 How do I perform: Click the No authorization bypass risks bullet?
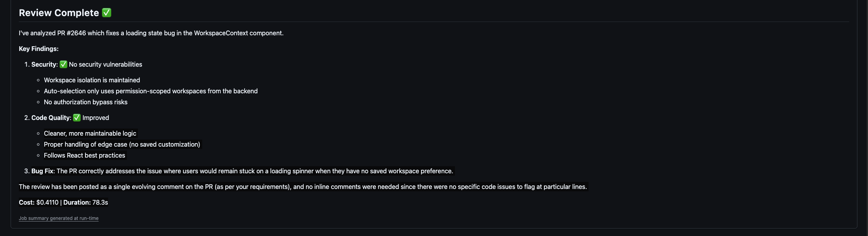(x=85, y=102)
